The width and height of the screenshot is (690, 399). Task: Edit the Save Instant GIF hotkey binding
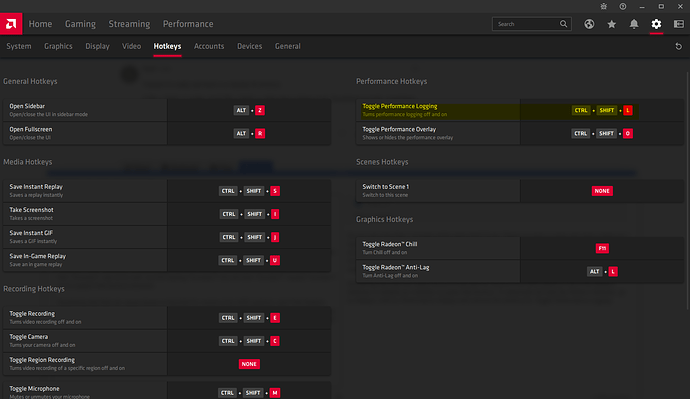249,237
